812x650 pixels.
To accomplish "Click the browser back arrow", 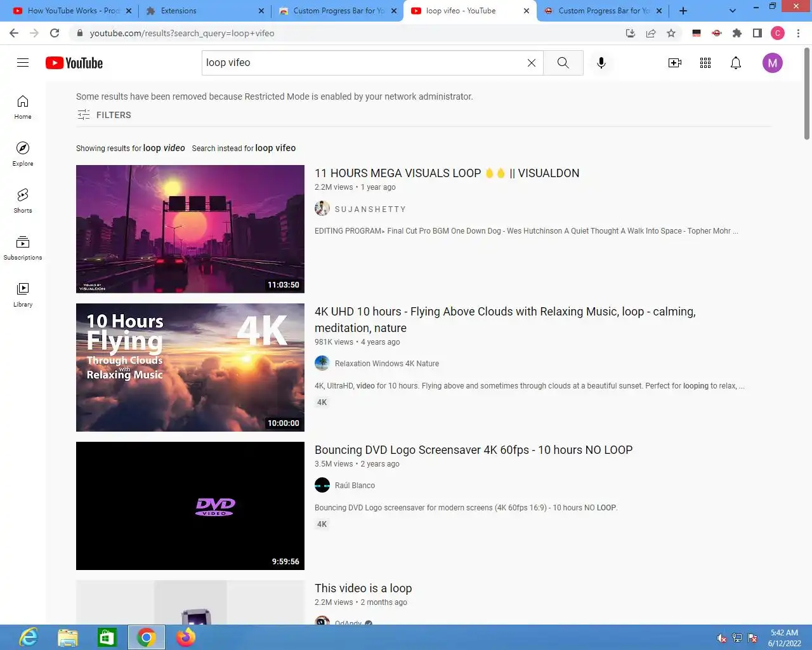I will [14, 33].
